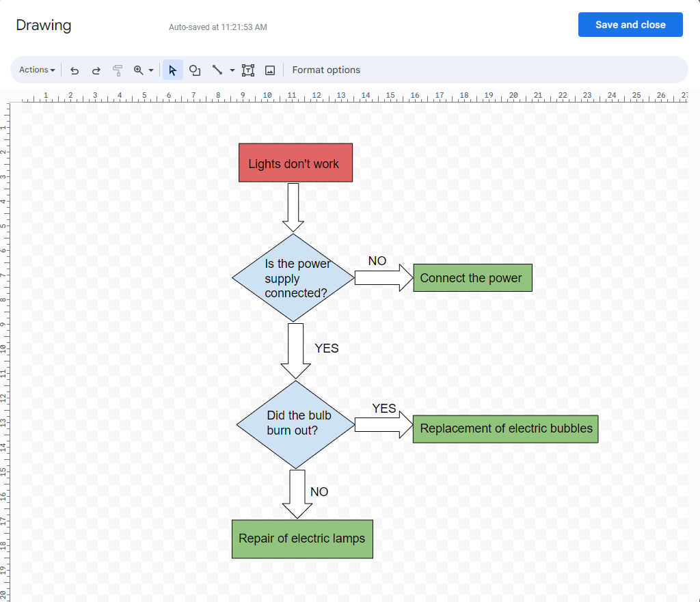Screen dimensions: 700x602
Task: Select the Line tool
Action: pos(217,70)
